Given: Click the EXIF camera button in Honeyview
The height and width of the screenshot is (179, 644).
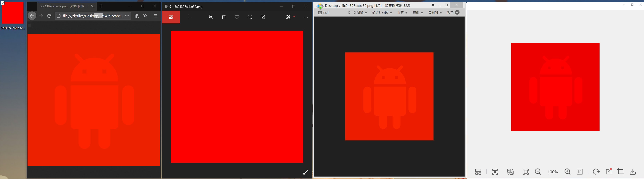Looking at the screenshot, I should pyautogui.click(x=324, y=12).
